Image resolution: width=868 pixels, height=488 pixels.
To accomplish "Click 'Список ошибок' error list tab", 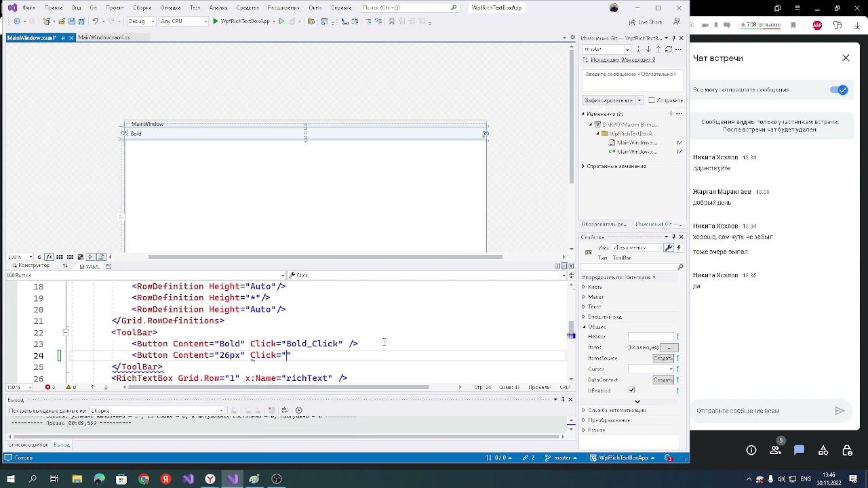I will pyautogui.click(x=28, y=445).
